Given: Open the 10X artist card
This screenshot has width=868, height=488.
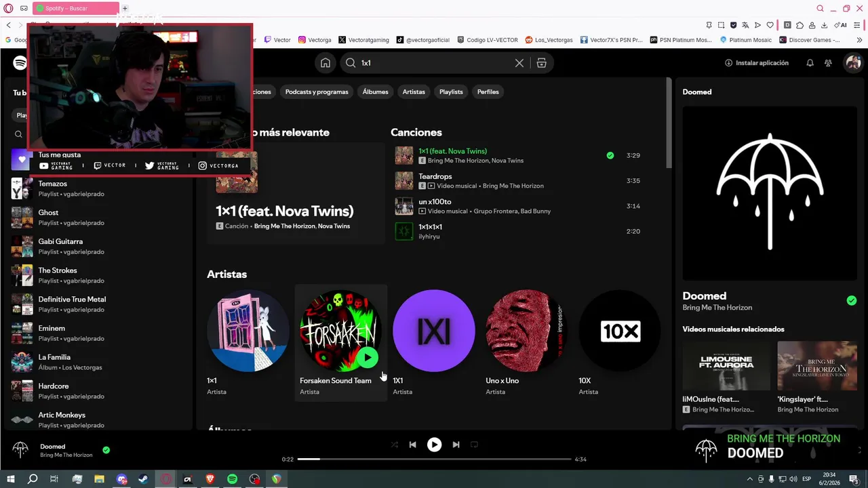Looking at the screenshot, I should click(x=620, y=343).
